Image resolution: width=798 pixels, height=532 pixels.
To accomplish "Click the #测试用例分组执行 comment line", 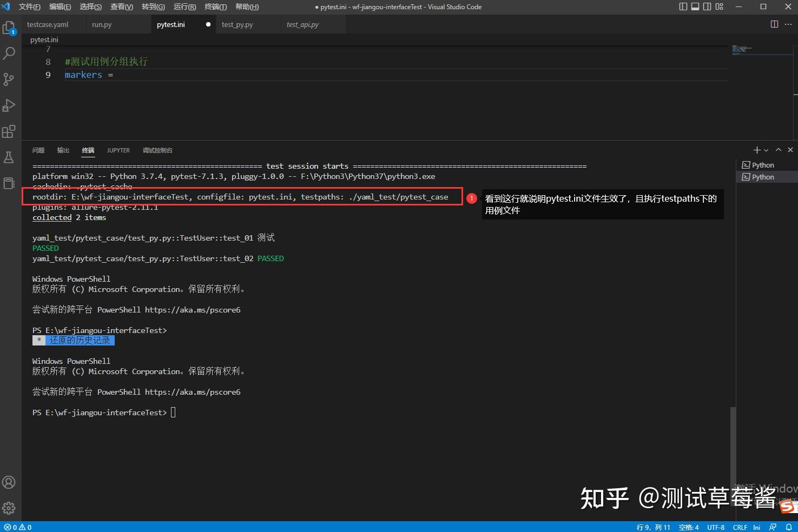I will pos(106,62).
